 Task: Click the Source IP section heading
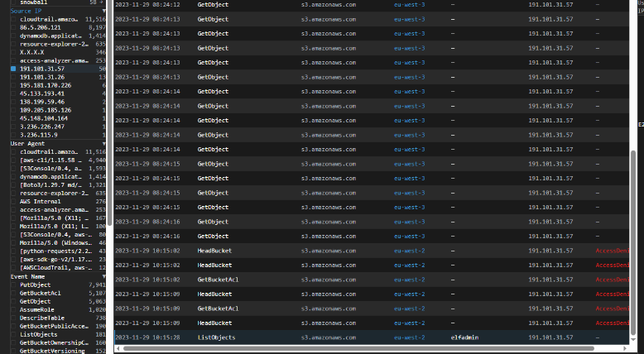tap(26, 11)
